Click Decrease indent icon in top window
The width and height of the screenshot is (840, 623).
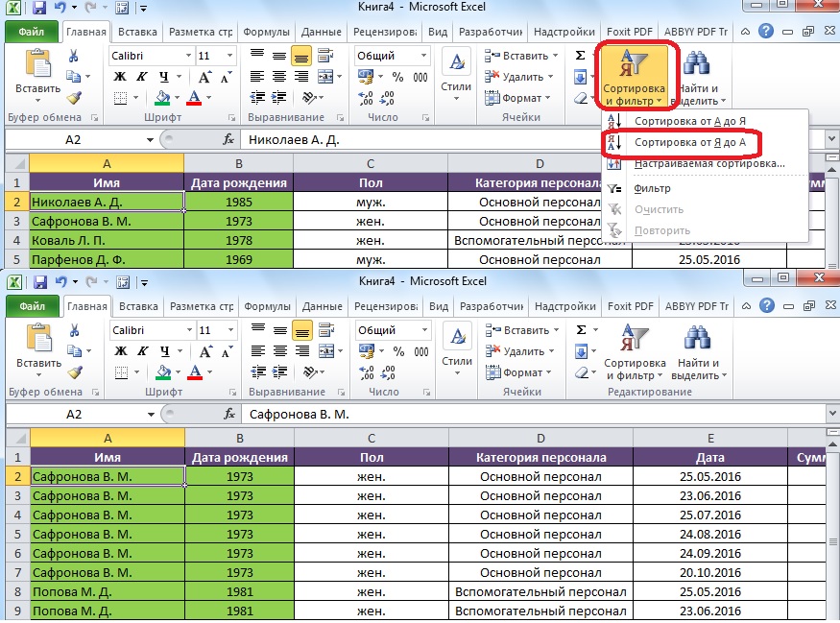pos(257,98)
